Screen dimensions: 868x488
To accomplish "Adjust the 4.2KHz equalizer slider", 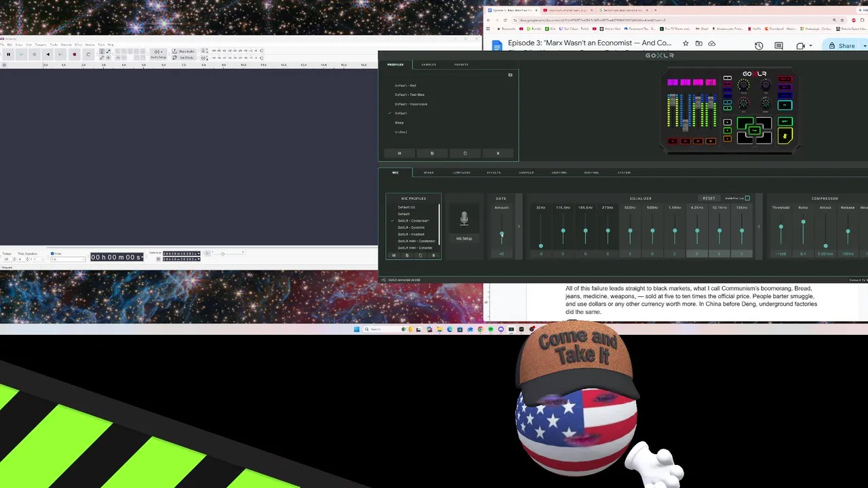I will click(x=697, y=232).
